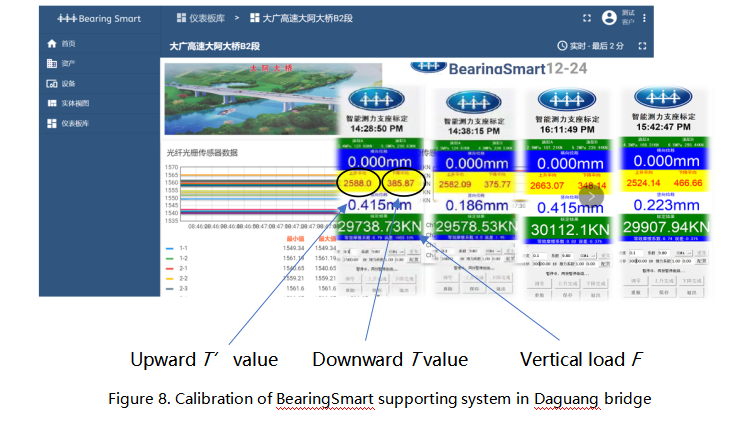
Task: Toggle the 1-1 series in chart legend
Action: click(177, 248)
